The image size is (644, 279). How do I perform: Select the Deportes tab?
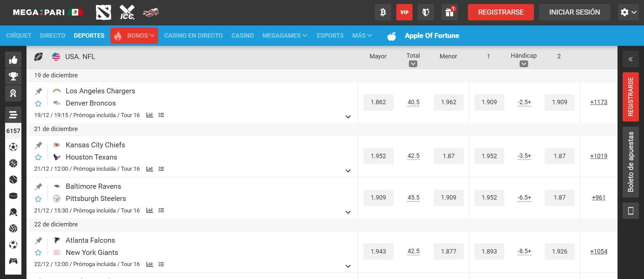click(x=89, y=36)
